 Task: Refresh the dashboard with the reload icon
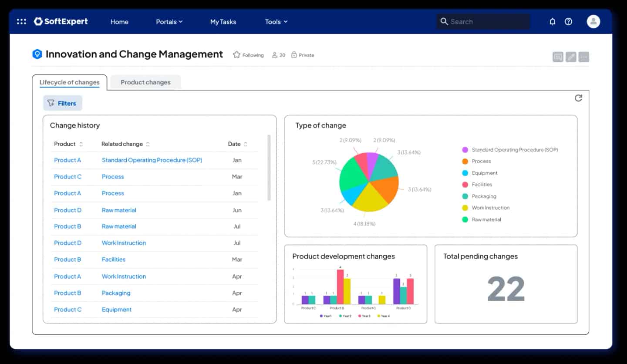(578, 98)
